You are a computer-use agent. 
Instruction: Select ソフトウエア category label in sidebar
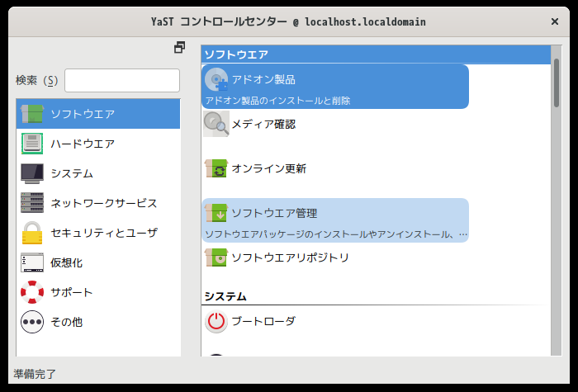coord(83,114)
